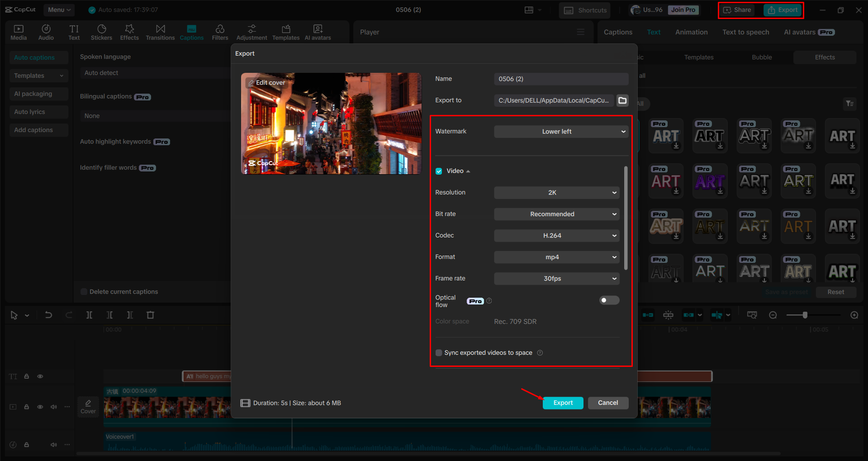Switch to the Captions tab in right panel
Image resolution: width=868 pixels, height=461 pixels.
[x=618, y=32]
